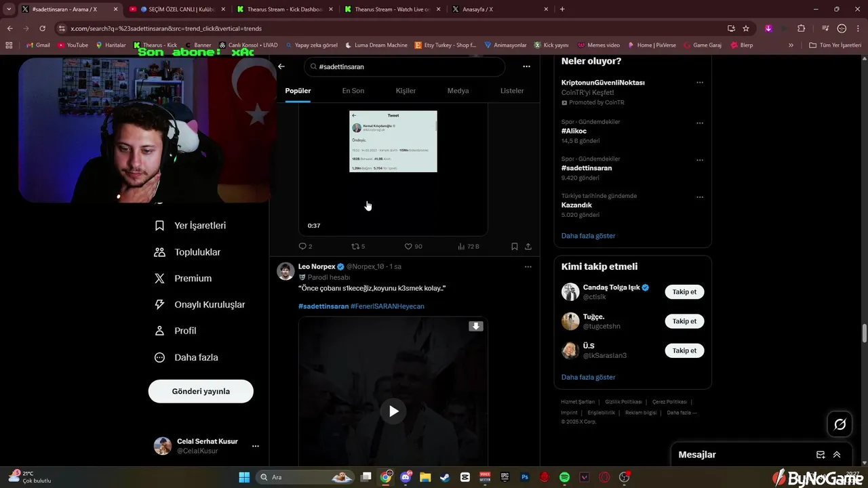868x488 pixels.
Task: Open options menu on Leo Norpex post
Action: point(528,267)
